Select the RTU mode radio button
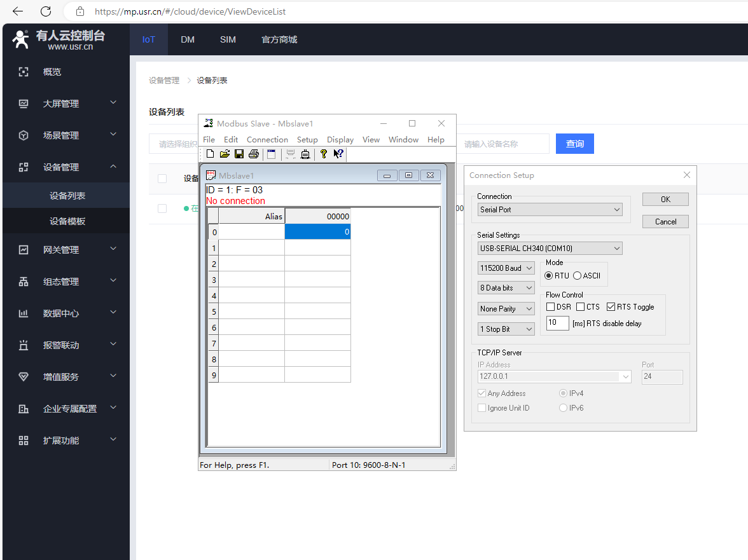 pyautogui.click(x=548, y=275)
